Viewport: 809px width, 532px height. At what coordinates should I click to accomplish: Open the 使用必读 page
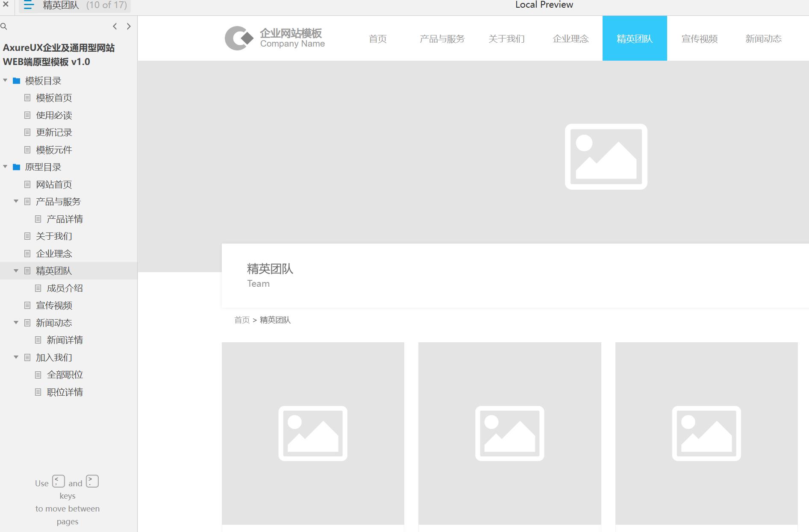[x=54, y=115]
